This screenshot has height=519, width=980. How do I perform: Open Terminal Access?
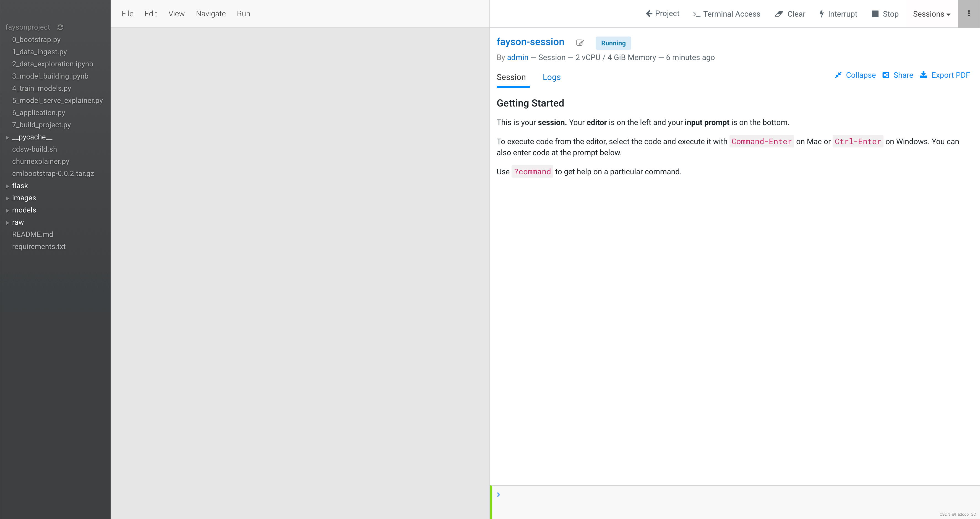(726, 14)
